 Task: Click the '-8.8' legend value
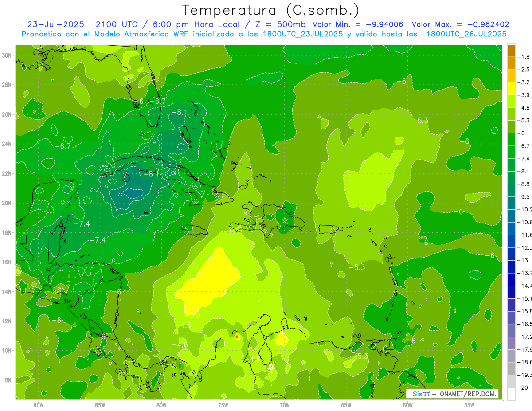click(x=524, y=184)
